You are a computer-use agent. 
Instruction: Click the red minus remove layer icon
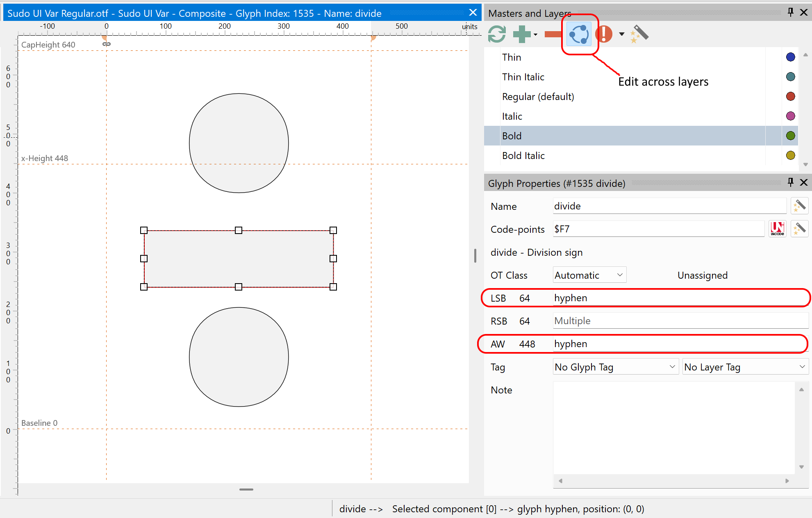(x=553, y=34)
